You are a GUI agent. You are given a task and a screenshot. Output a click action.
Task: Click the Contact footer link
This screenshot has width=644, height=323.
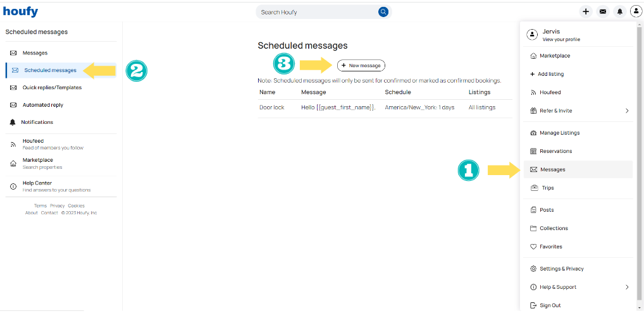pyautogui.click(x=49, y=213)
